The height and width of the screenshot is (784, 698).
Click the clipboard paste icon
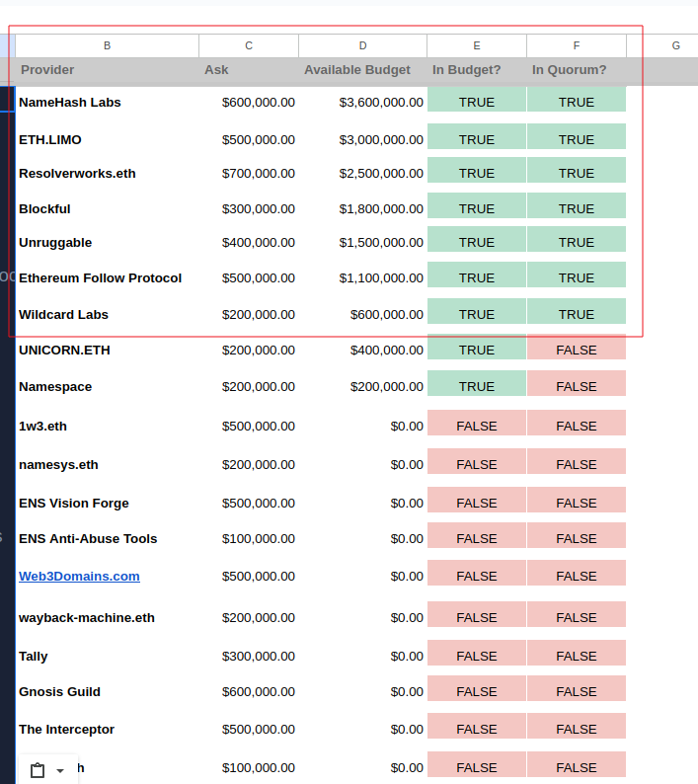(38, 770)
